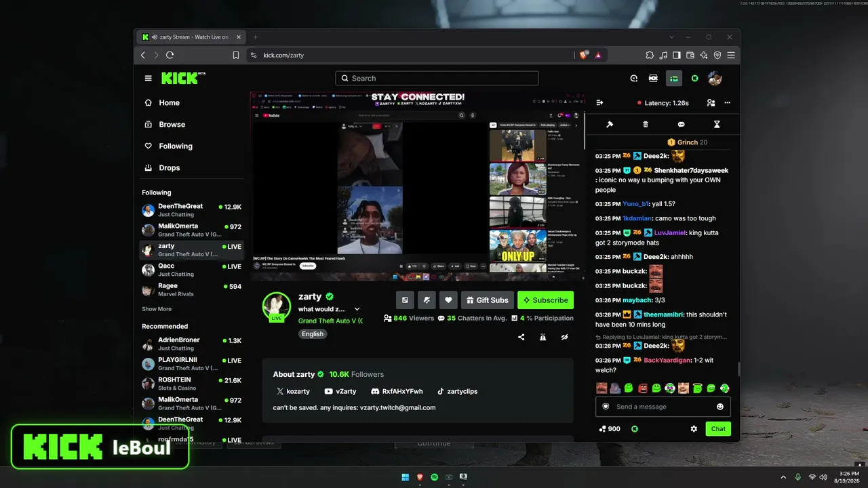Click the Kick logo in the header
The image size is (868, 488).
[183, 78]
